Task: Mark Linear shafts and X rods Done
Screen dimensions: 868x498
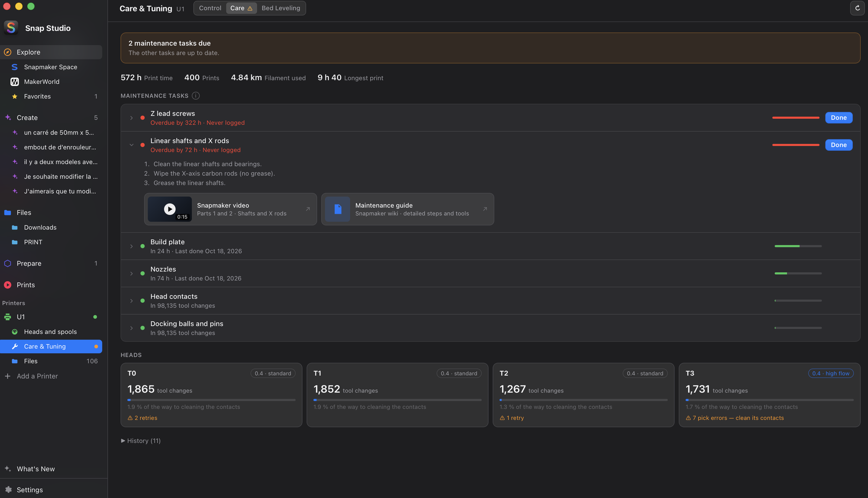Action: 838,145
